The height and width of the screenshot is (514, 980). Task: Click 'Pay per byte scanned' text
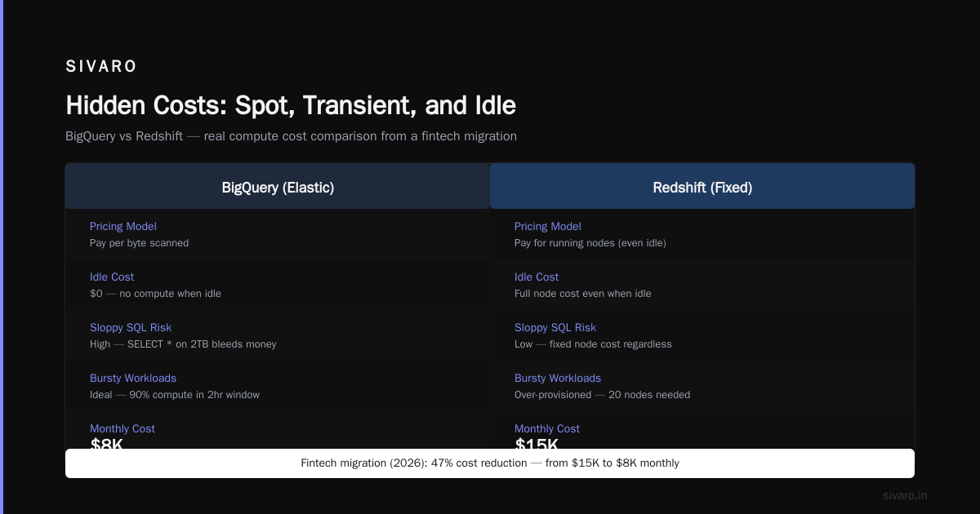[139, 243]
